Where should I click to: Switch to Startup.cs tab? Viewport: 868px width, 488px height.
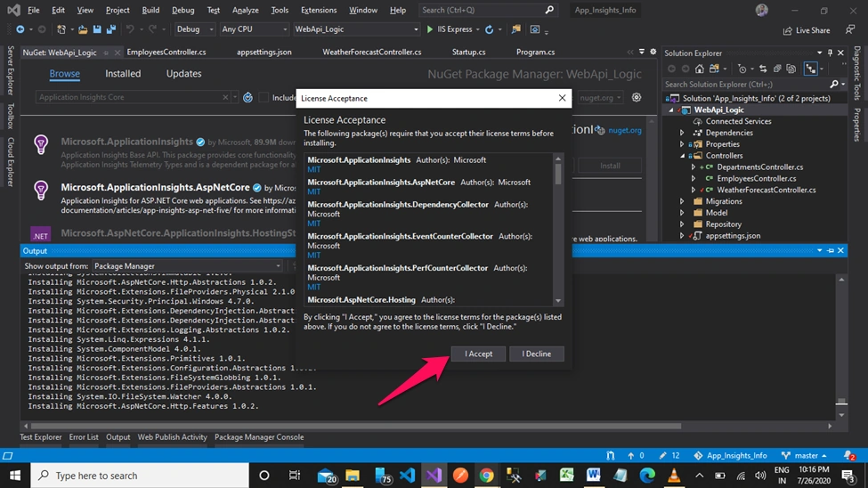pyautogui.click(x=468, y=52)
